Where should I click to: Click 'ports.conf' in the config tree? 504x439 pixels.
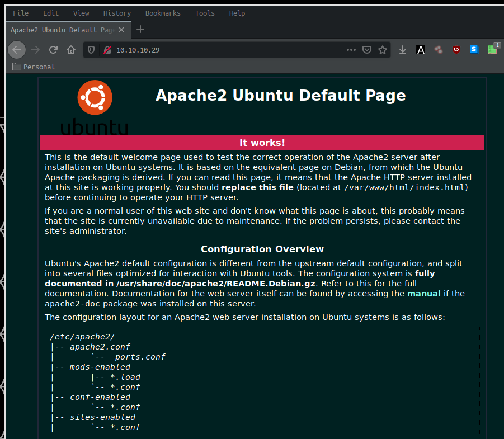[140, 357]
